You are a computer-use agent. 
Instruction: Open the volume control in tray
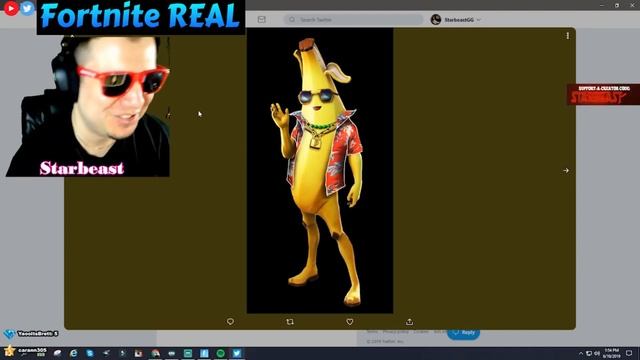(x=597, y=353)
